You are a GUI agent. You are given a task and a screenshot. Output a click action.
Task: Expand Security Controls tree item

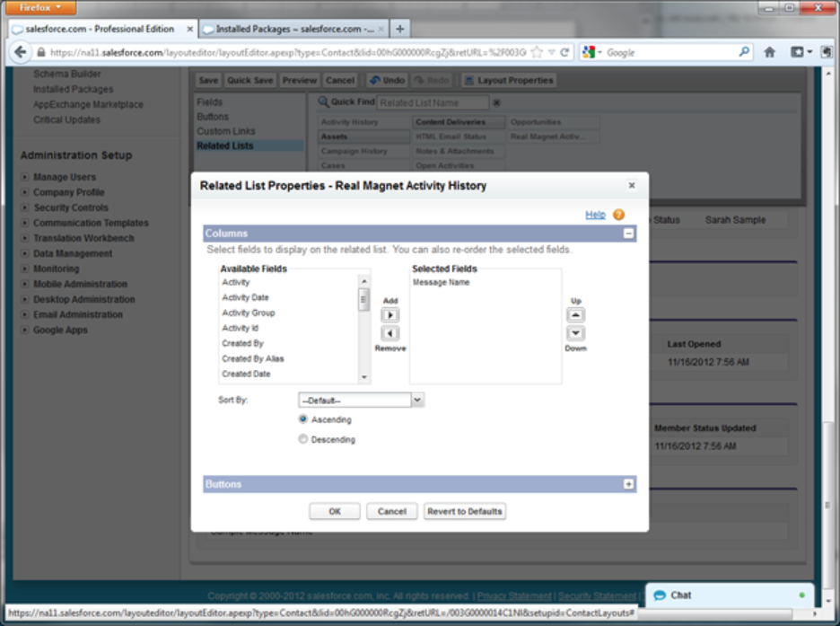[x=24, y=207]
